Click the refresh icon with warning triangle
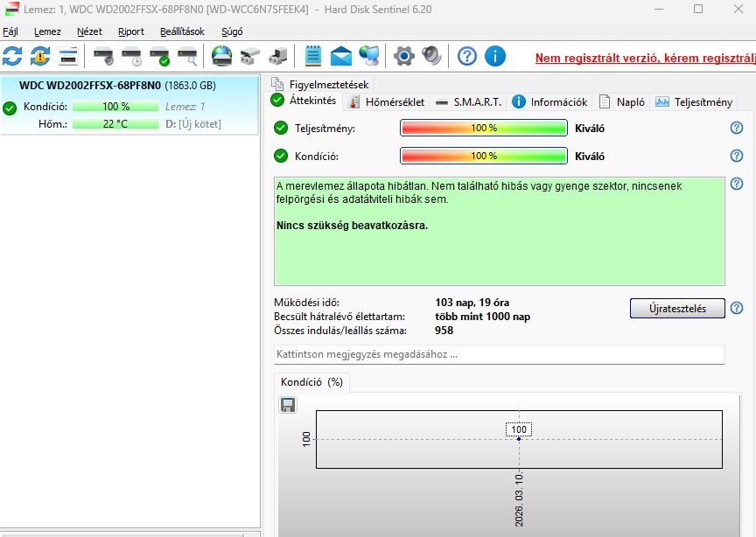 tap(40, 56)
